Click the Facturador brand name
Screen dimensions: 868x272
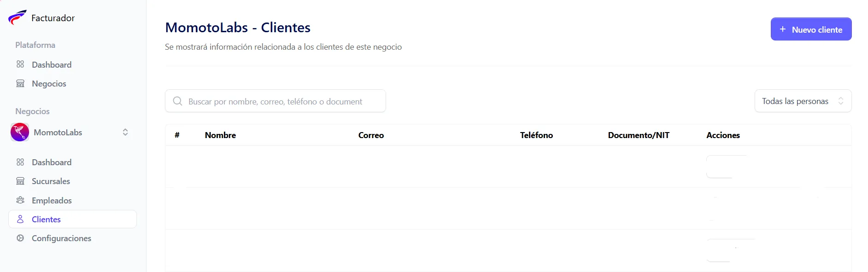pos(53,18)
